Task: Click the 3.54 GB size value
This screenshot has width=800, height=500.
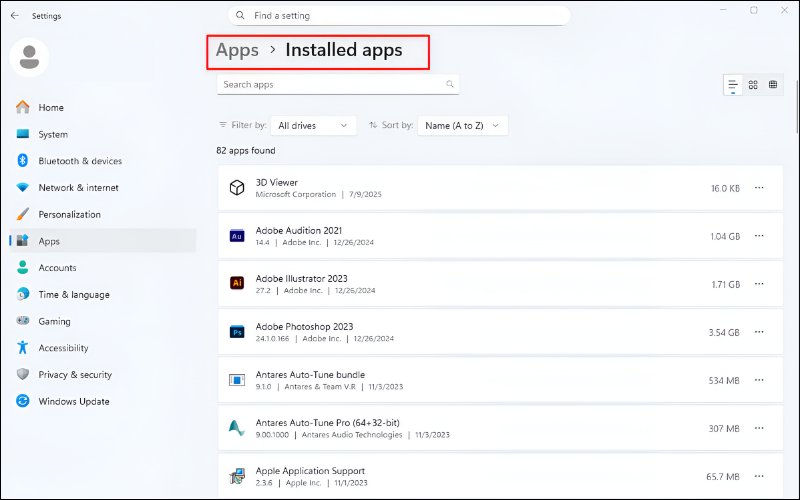Action: tap(724, 333)
